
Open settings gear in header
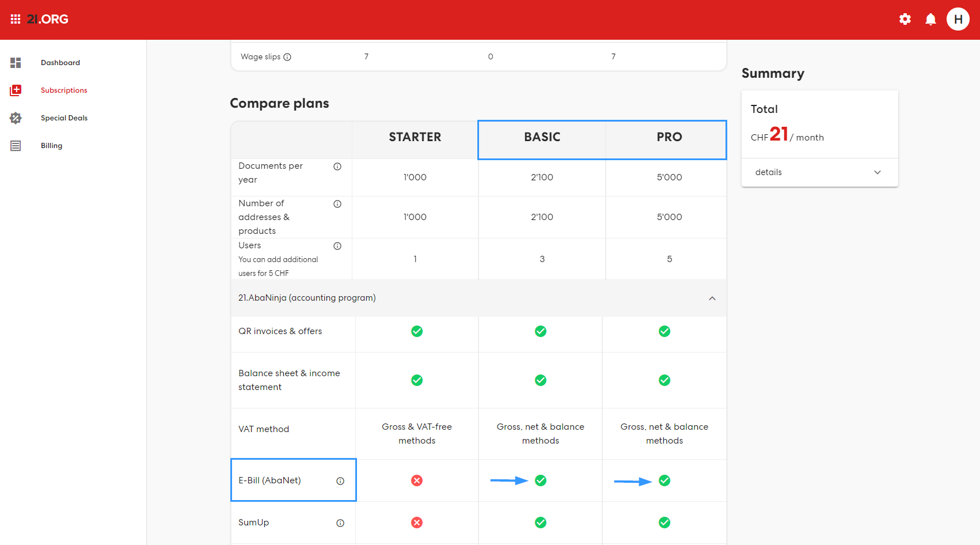(x=905, y=19)
